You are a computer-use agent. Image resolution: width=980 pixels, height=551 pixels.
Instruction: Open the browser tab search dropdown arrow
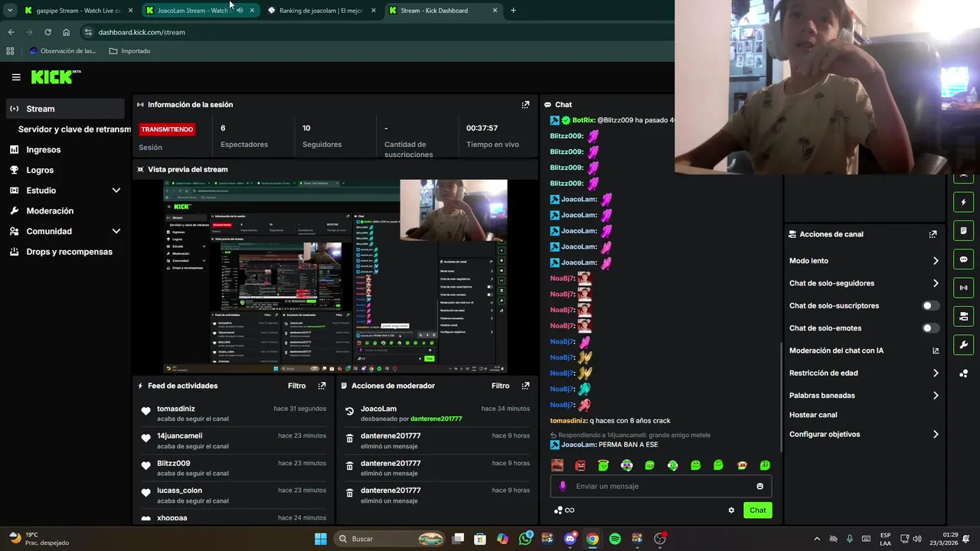pyautogui.click(x=10, y=11)
